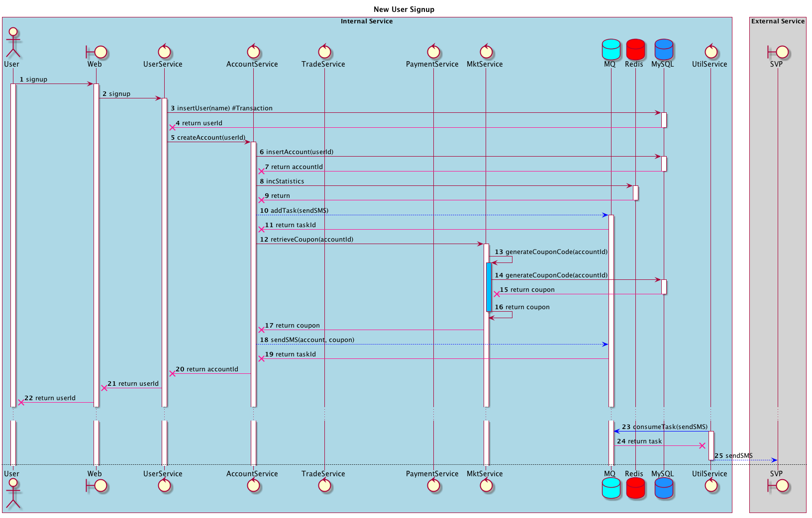Click the top PaymentService control circle icon

coord(433,51)
